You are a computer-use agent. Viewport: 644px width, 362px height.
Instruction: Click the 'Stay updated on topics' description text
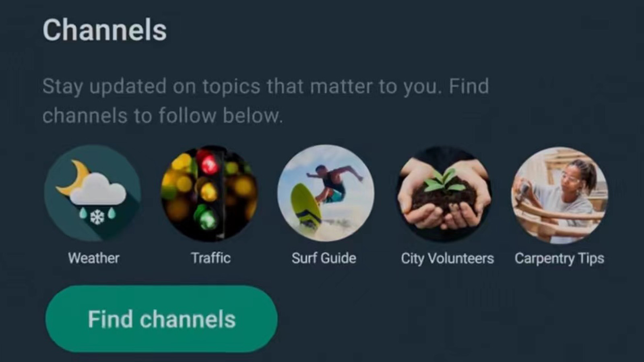[x=266, y=101]
